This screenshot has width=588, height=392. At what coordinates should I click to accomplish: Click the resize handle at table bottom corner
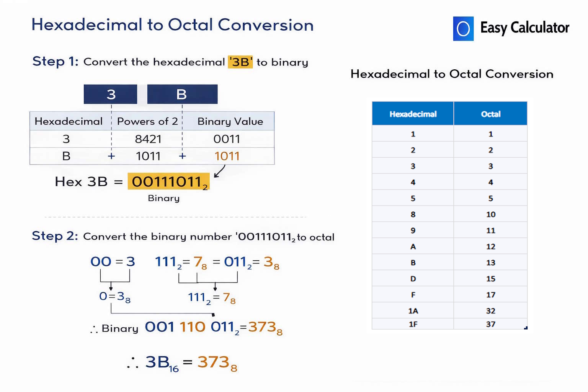click(x=527, y=328)
